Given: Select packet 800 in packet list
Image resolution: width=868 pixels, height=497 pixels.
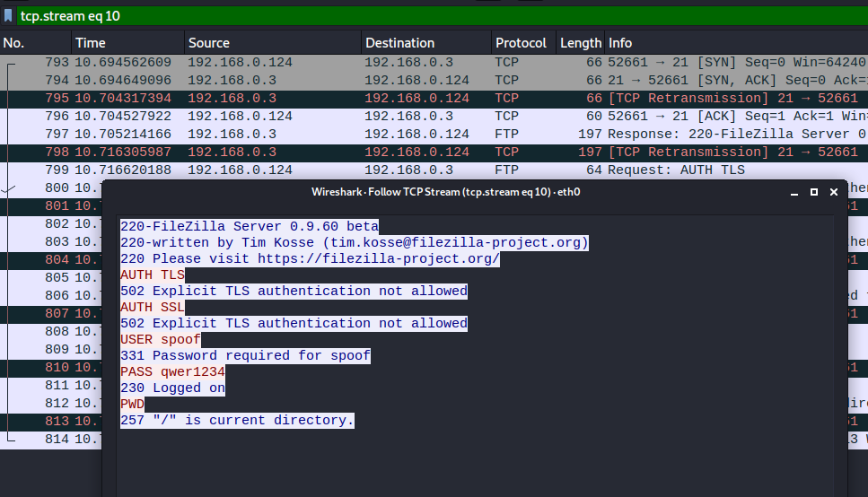Looking at the screenshot, I should click(x=51, y=188).
